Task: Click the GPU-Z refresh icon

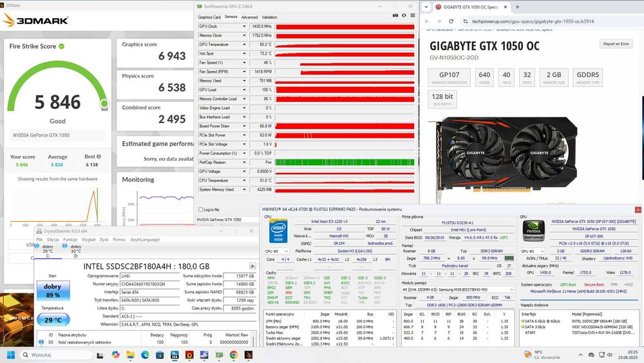Action: tap(404, 15)
